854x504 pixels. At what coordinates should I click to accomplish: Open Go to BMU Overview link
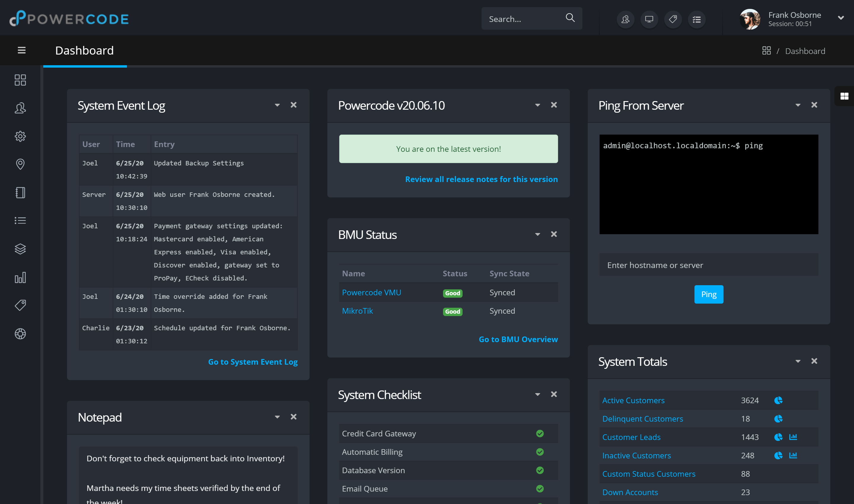click(518, 339)
